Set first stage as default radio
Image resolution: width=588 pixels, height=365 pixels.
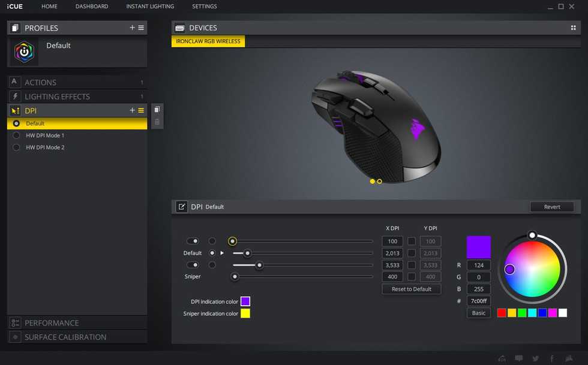click(x=212, y=241)
